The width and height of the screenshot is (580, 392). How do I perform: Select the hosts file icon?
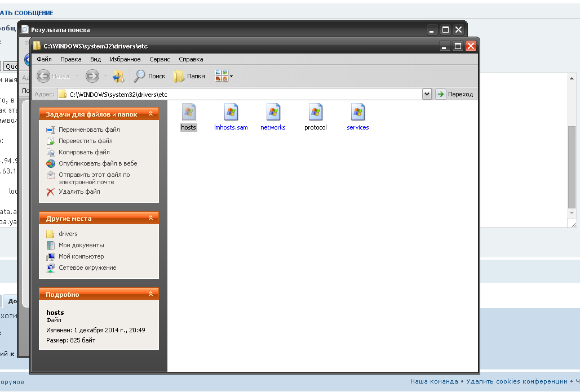pyautogui.click(x=188, y=113)
